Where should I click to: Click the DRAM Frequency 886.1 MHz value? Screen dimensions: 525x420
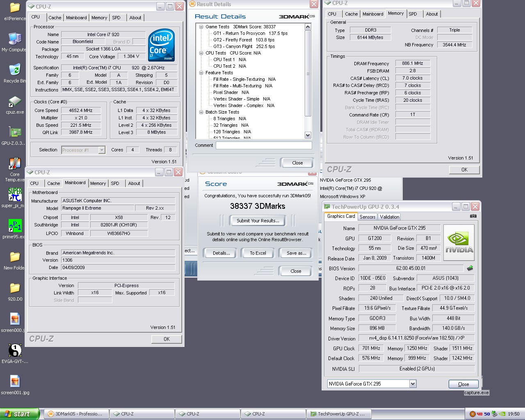coord(413,63)
